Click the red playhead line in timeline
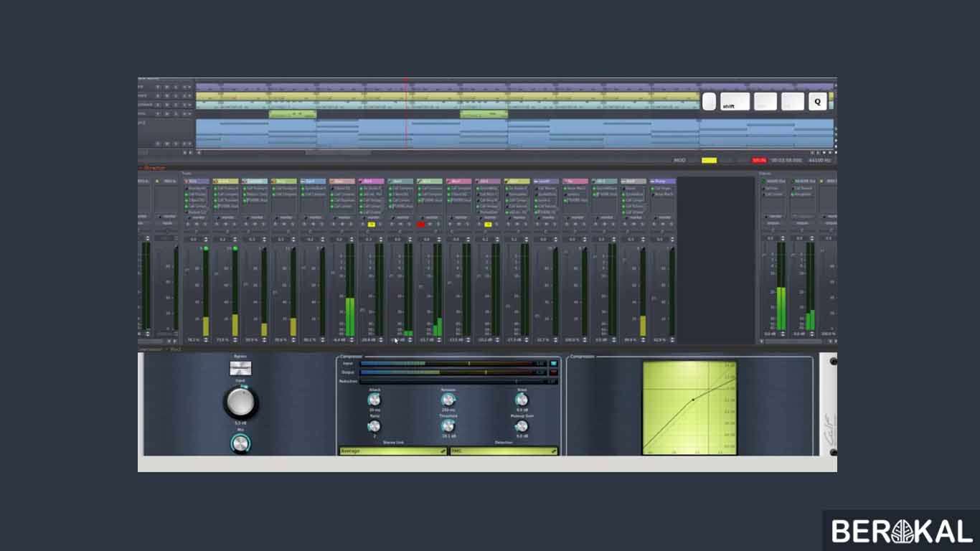Screen dimensions: 980x551 (407, 113)
